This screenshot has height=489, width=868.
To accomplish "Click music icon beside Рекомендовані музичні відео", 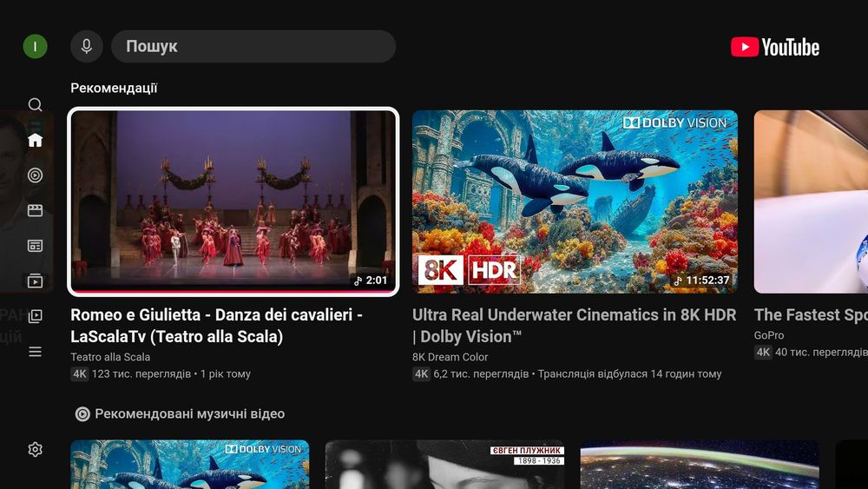I will 82,413.
